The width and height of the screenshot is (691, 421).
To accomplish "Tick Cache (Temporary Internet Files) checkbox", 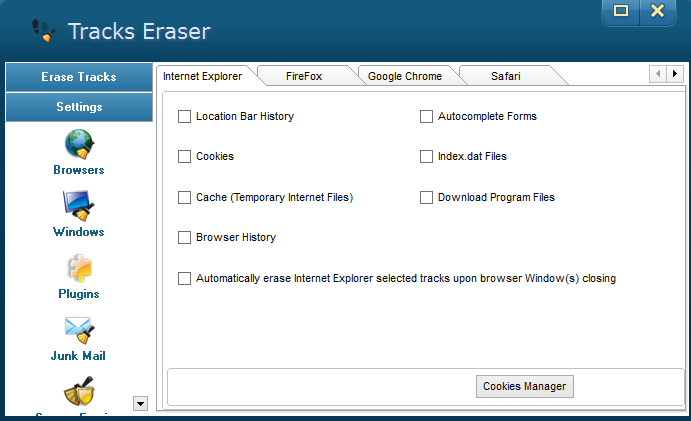I will pyautogui.click(x=184, y=197).
